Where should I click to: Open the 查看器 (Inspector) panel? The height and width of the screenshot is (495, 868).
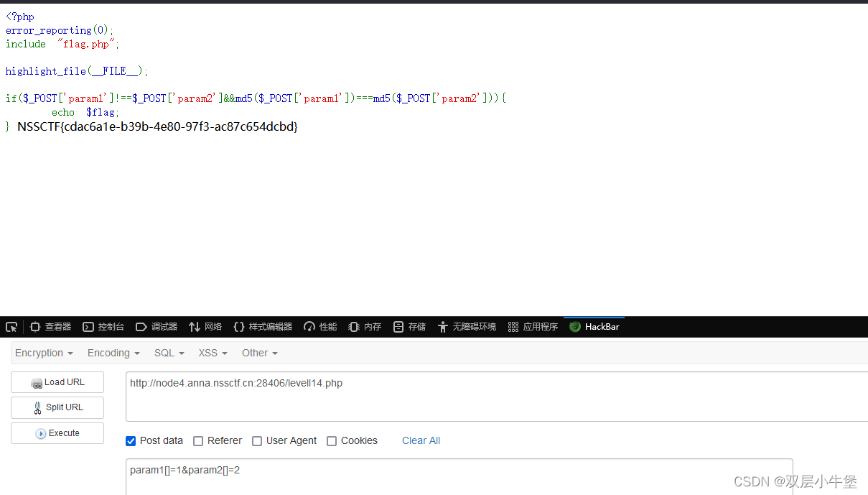point(50,326)
